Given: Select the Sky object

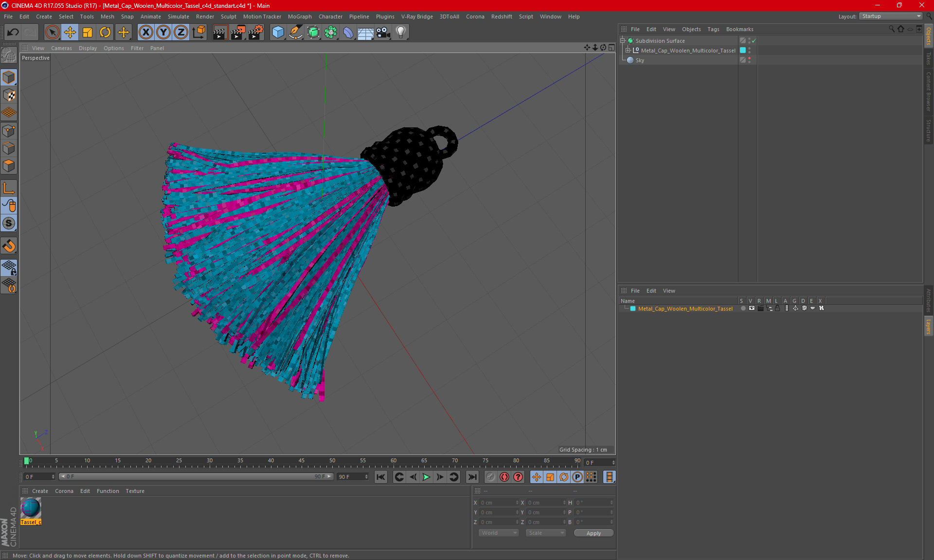Looking at the screenshot, I should coord(640,60).
